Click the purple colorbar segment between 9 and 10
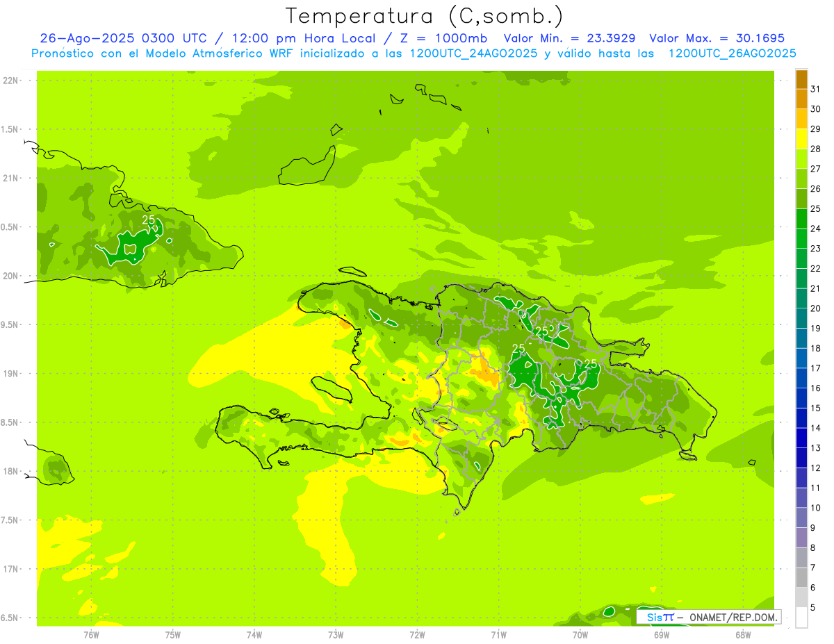This screenshot has height=644, width=834. (x=801, y=518)
